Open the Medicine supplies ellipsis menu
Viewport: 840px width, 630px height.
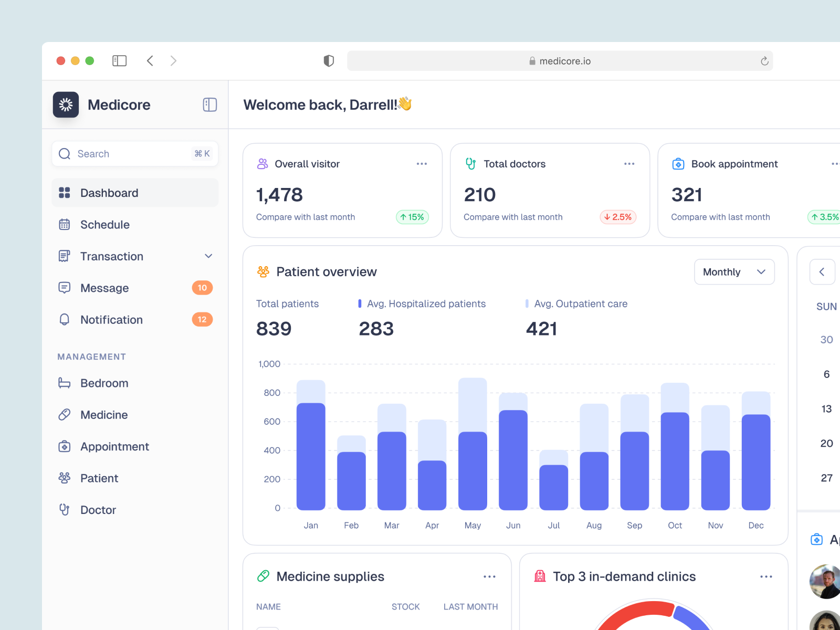point(489,576)
